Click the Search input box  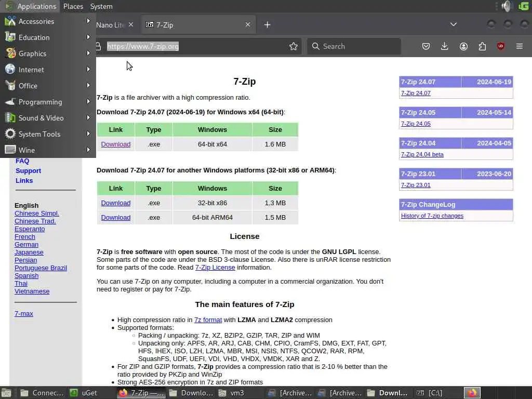point(354,46)
